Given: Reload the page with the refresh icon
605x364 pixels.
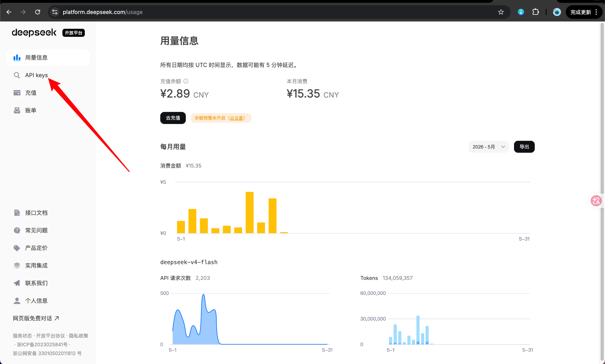Looking at the screenshot, I should pyautogui.click(x=38, y=12).
